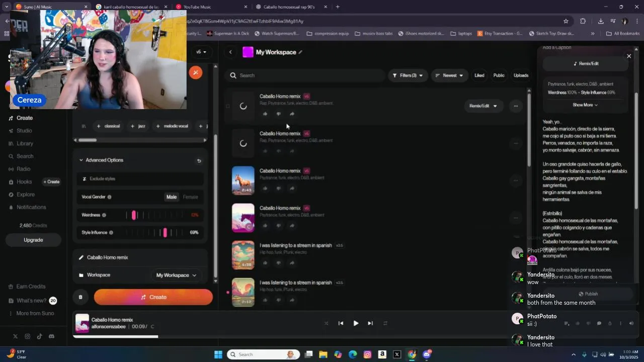
Task: Share the Caballo Homo remix with horse thumbnail
Action: tap(292, 189)
